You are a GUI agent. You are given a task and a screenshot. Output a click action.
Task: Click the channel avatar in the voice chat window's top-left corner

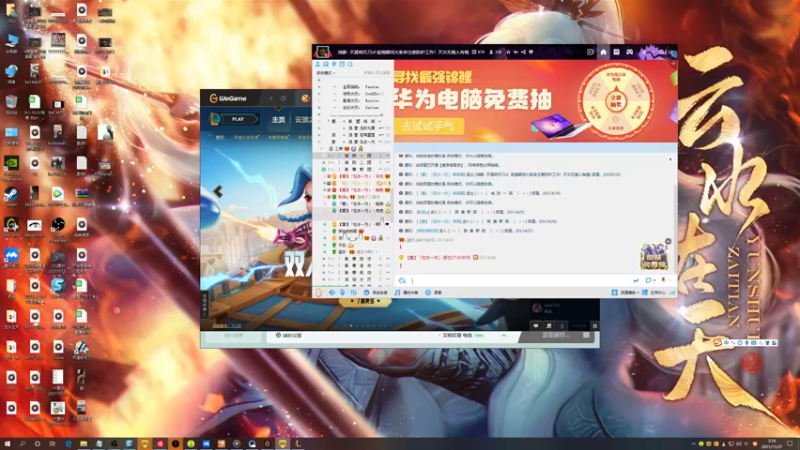(x=322, y=52)
